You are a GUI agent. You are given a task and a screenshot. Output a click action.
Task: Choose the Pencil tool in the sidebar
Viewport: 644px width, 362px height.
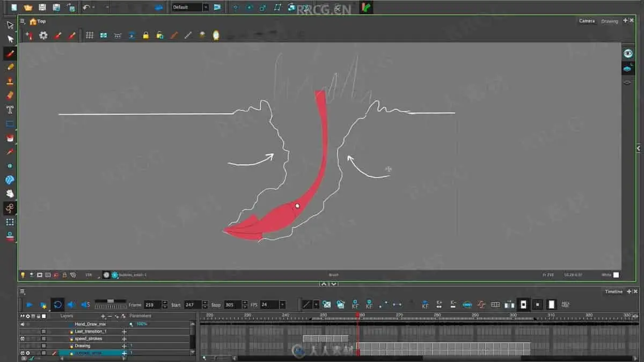pyautogui.click(x=10, y=67)
